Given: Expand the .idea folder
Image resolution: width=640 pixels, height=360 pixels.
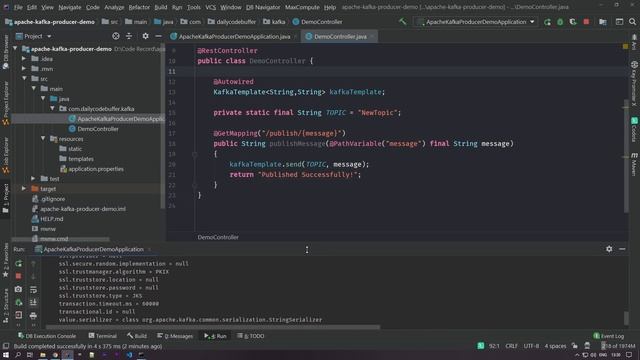Looking at the screenshot, I should 24,59.
